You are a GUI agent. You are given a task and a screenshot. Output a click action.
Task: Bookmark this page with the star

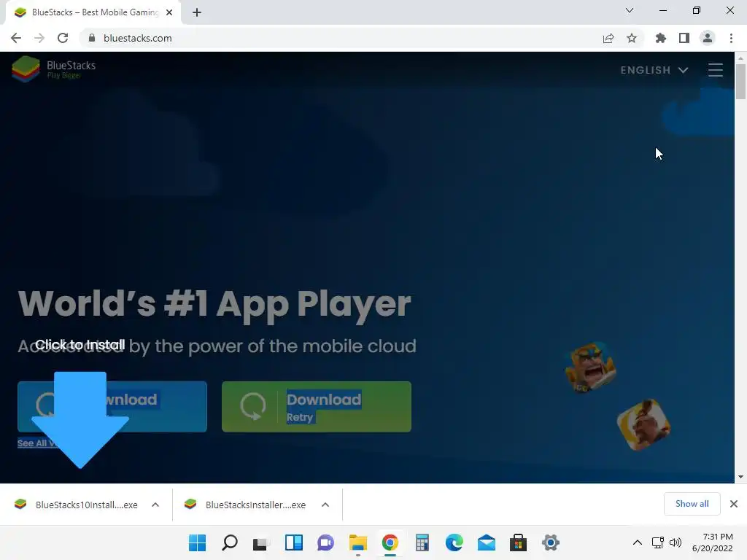pos(632,38)
